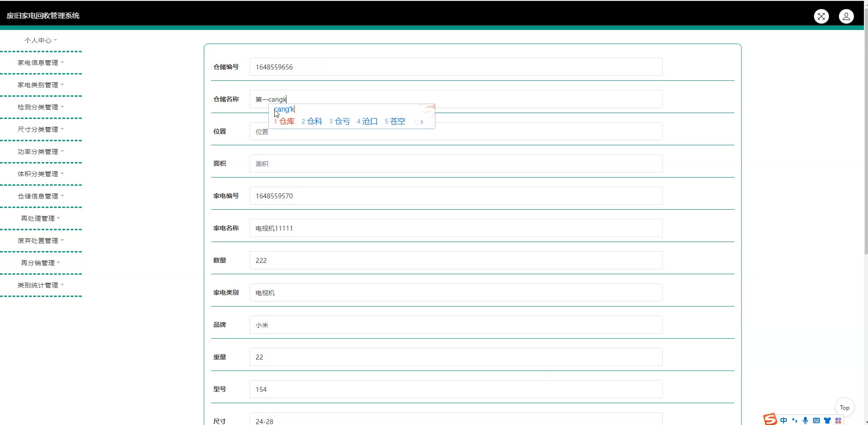Open Sogou skin shirt icon

click(827, 420)
